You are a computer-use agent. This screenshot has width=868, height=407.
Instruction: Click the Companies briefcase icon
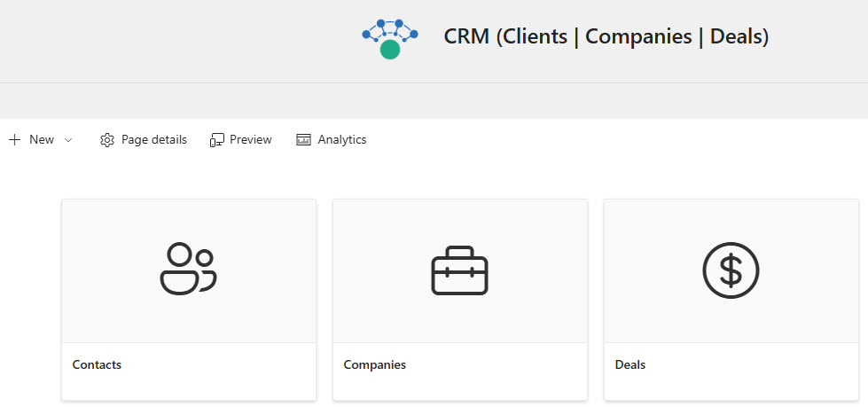pos(459,270)
